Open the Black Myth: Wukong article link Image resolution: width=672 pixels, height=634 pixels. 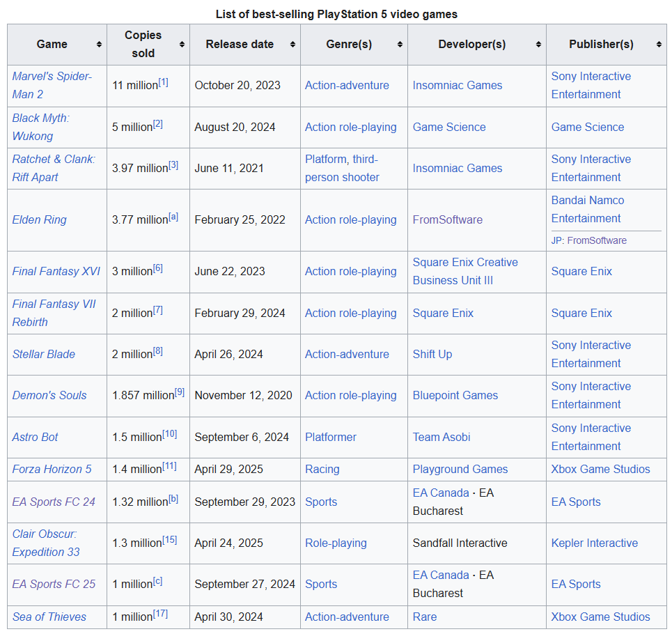(40, 127)
